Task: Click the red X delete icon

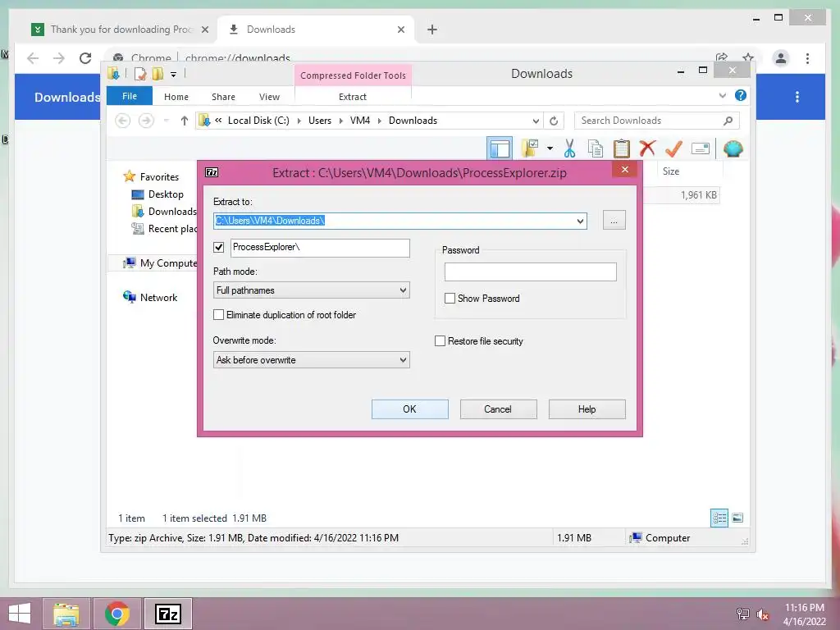Action: (x=647, y=148)
